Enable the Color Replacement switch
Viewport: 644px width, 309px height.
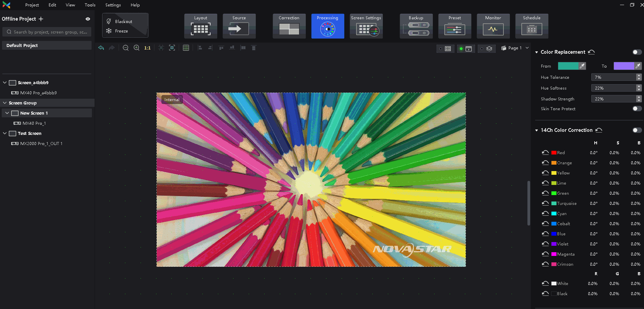click(637, 52)
